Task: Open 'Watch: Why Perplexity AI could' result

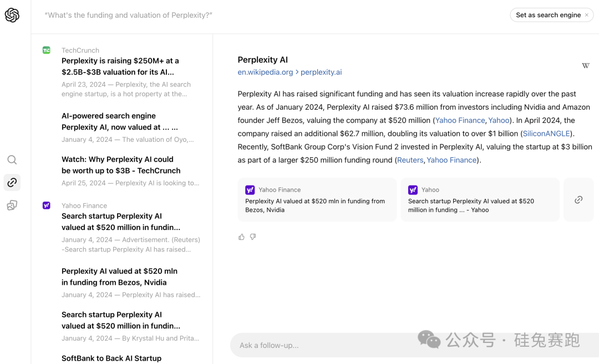Action: coord(121,165)
